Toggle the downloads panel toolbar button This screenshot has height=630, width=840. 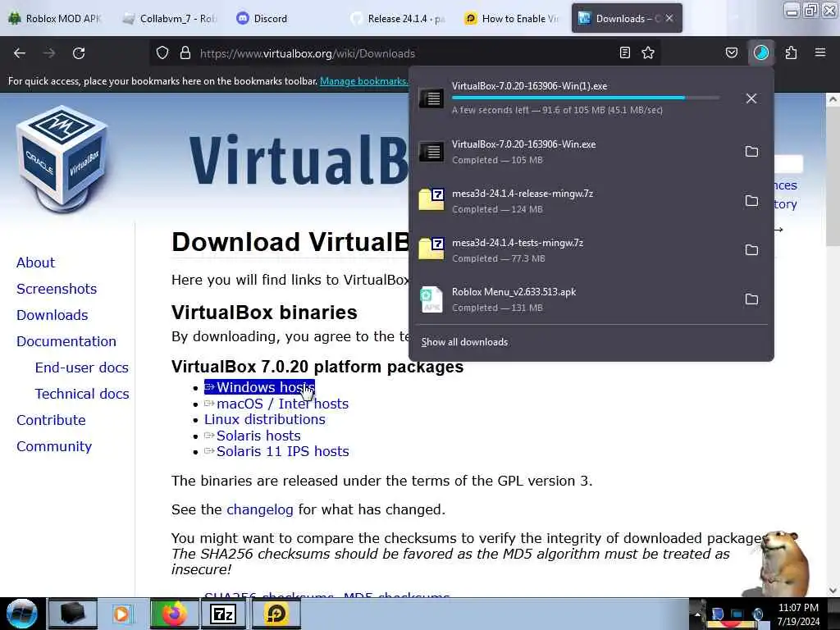pyautogui.click(x=761, y=52)
